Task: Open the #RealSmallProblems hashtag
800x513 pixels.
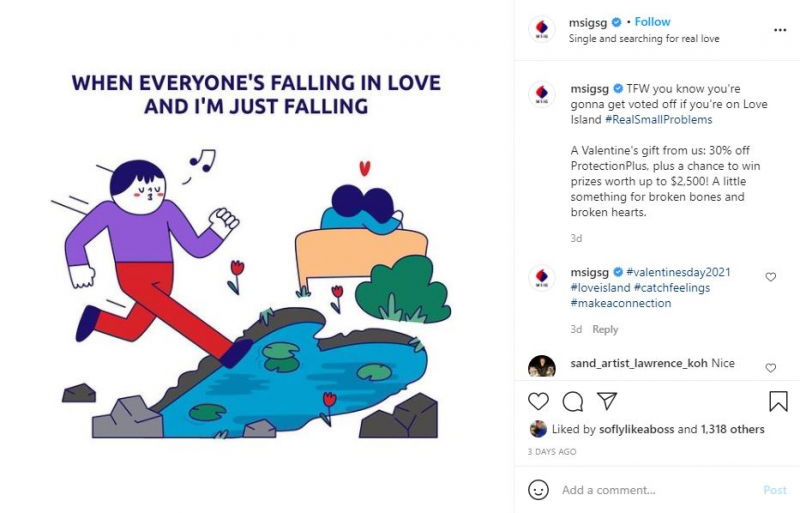Action: click(658, 119)
